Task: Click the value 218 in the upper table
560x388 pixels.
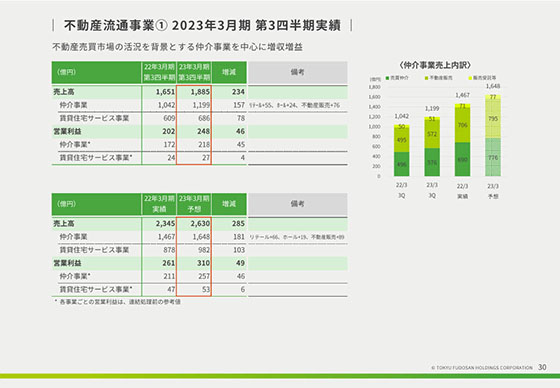Action: click(x=204, y=145)
